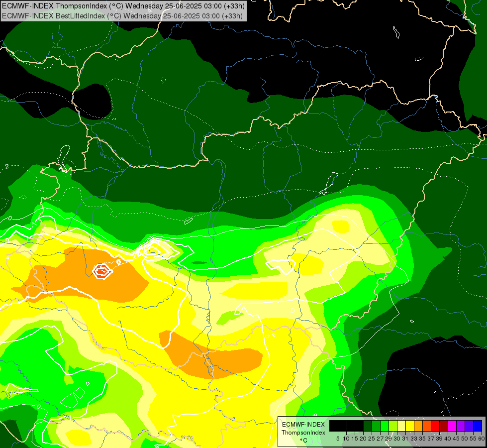Click the dark red 39–40 legend swatch

coord(444,426)
